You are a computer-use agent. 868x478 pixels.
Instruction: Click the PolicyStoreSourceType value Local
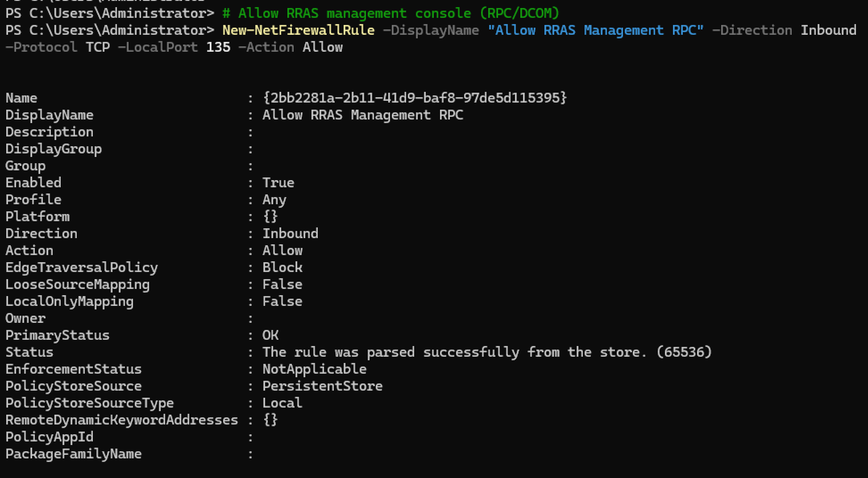tap(282, 403)
